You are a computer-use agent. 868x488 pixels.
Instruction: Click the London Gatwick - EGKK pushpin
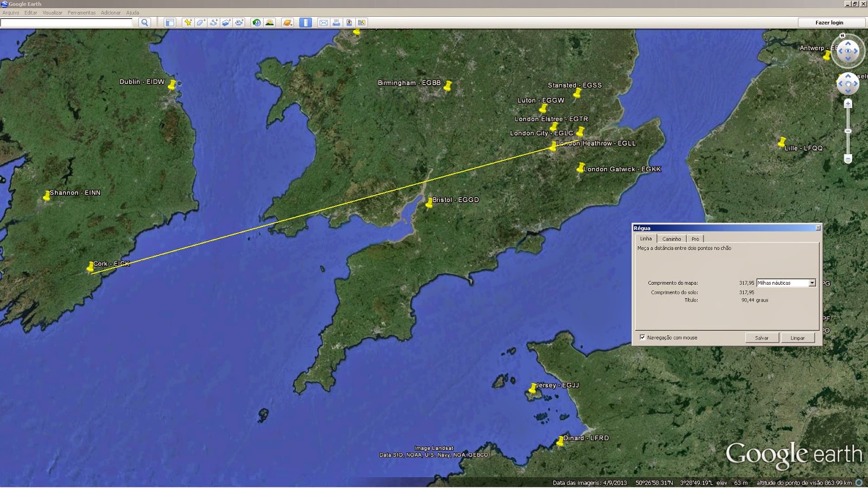coord(580,168)
